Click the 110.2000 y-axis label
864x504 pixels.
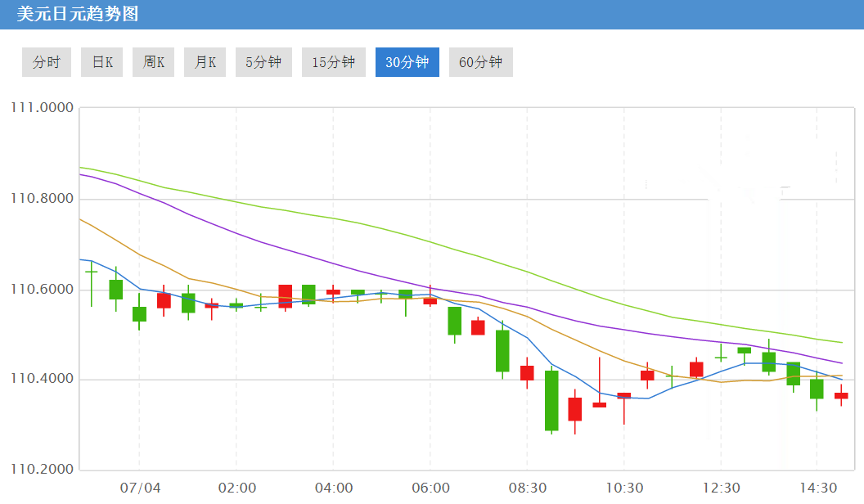pyautogui.click(x=42, y=470)
